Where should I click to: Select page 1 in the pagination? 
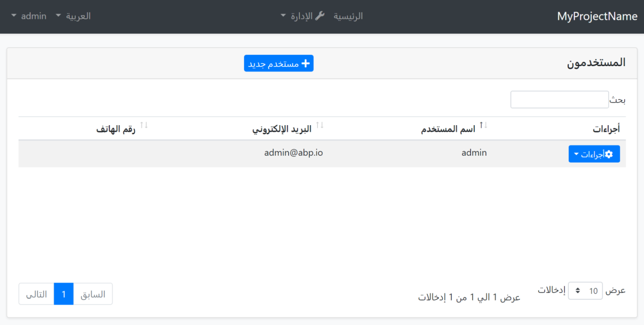64,294
